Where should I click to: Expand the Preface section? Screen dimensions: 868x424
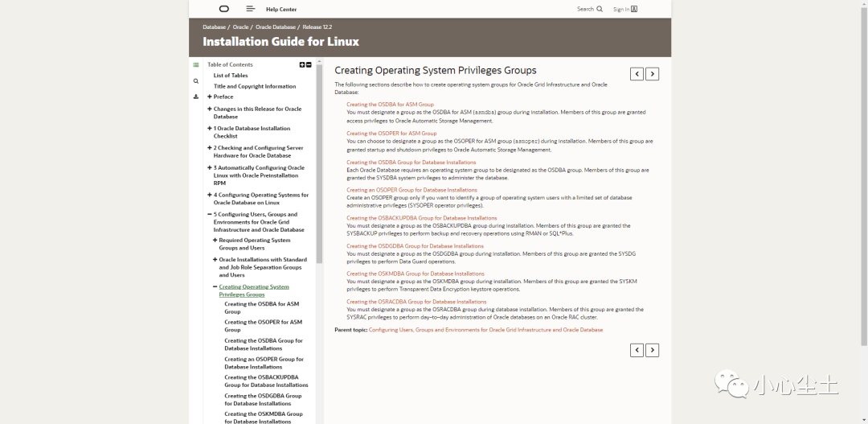pos(209,97)
